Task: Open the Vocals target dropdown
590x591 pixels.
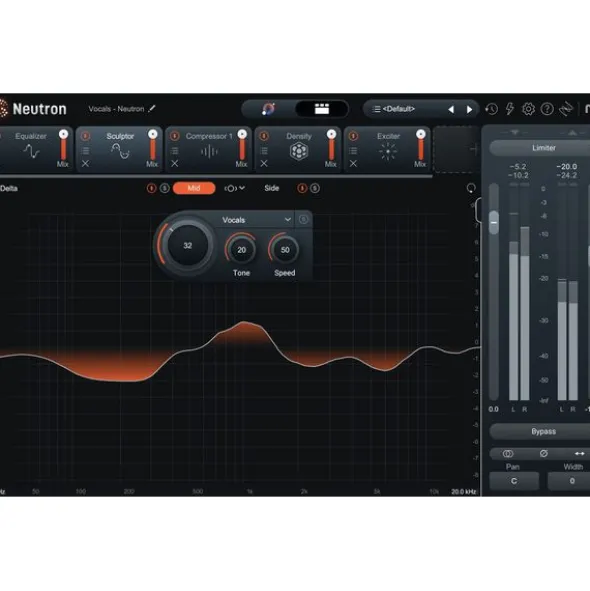Action: 256,220
